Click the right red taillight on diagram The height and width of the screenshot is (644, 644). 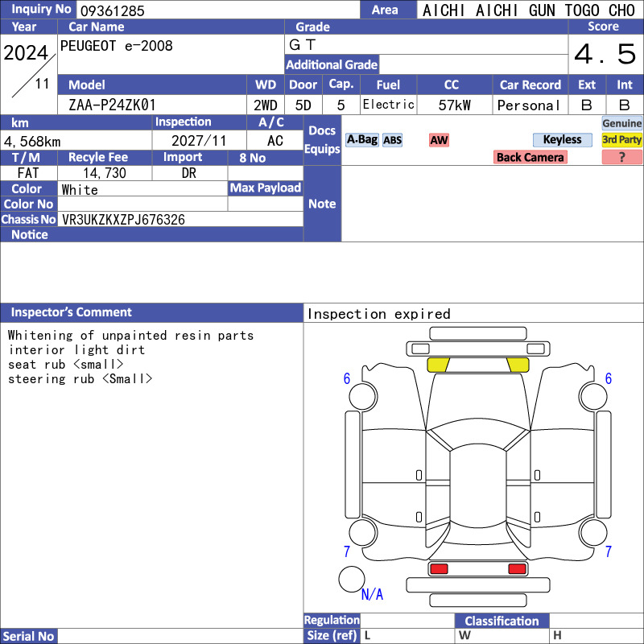click(517, 568)
